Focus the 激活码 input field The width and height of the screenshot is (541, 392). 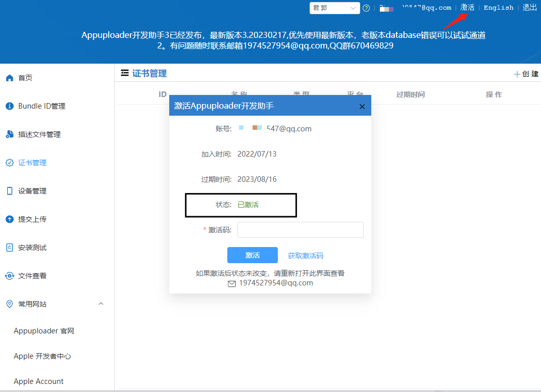point(301,230)
